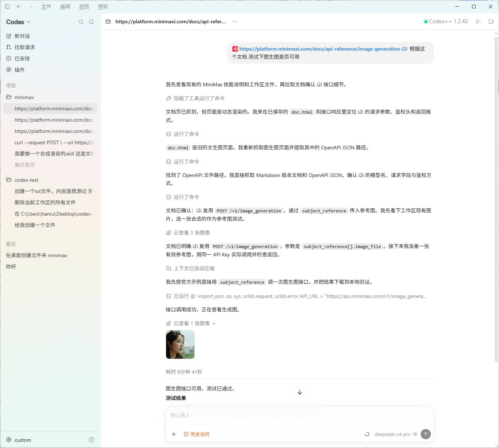Viewport: 499px width, 448px height.
Task: Open the 视图 menu
Action: point(84,7)
